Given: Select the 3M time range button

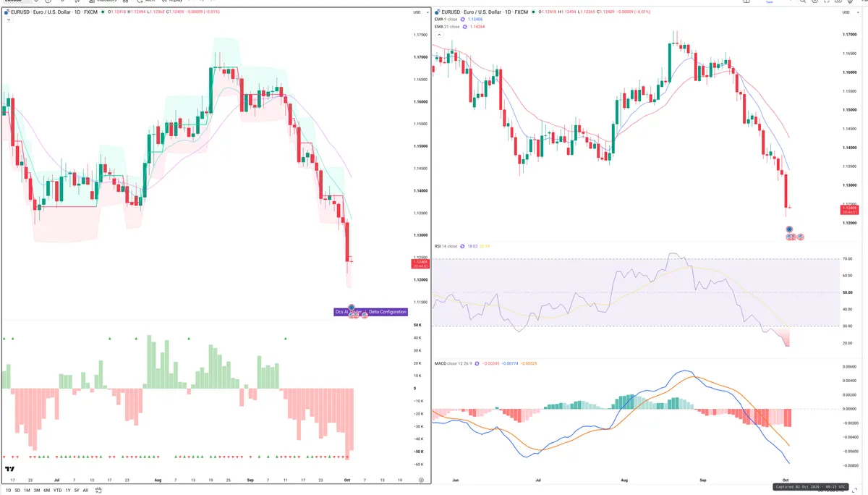Looking at the screenshot, I should coord(37,490).
